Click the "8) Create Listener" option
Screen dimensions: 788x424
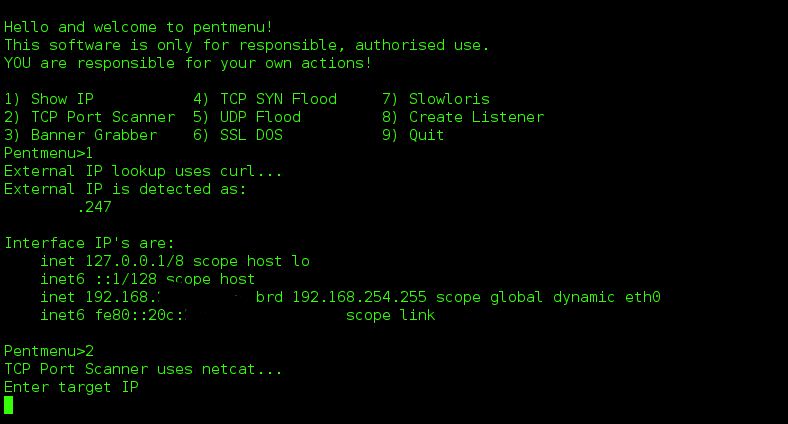tap(463, 117)
